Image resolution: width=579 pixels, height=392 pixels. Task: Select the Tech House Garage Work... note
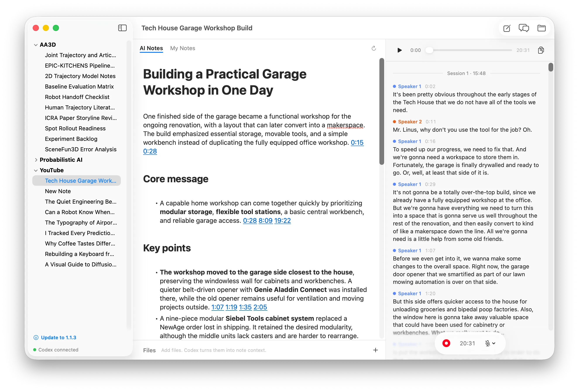77,181
